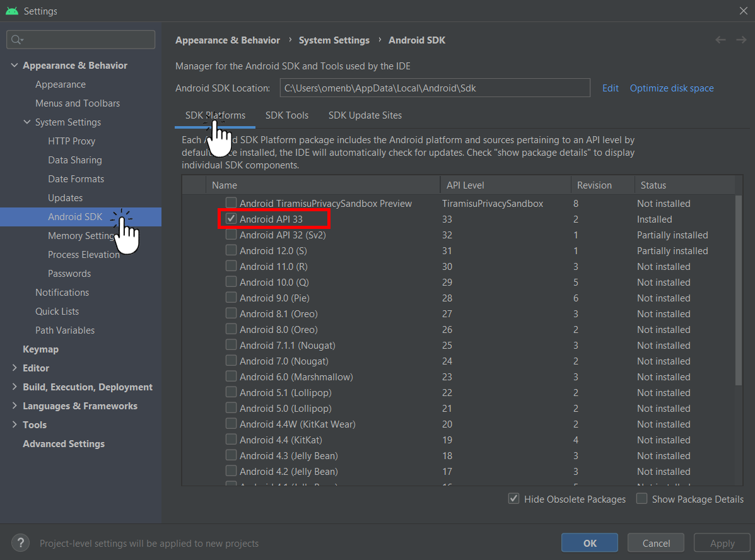Switch to the SDK Tools tab
Screen dimensions: 755x560
click(x=287, y=115)
